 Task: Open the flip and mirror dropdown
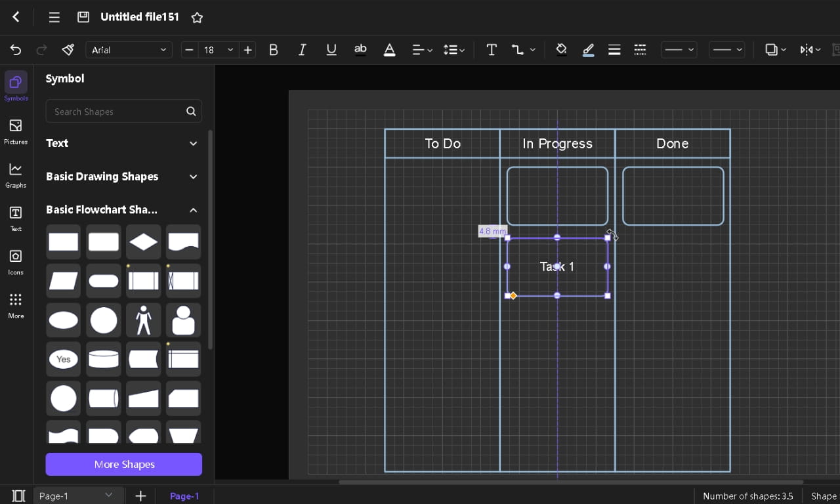click(810, 50)
